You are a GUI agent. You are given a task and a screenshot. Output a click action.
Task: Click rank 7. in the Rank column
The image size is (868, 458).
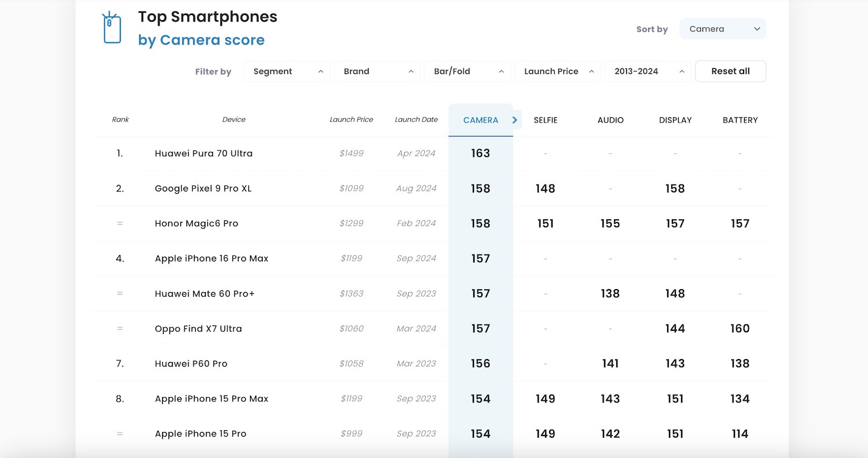click(120, 364)
